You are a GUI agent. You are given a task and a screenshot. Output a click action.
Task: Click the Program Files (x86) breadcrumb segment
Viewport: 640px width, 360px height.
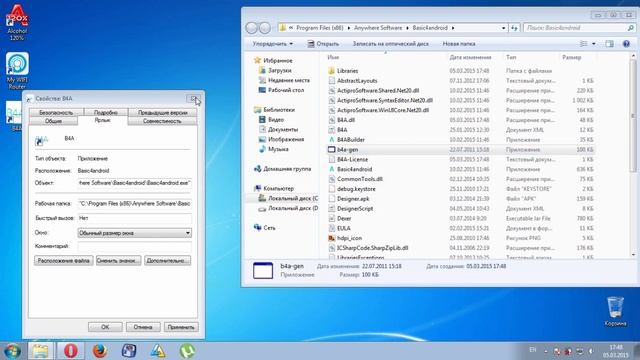click(x=320, y=28)
